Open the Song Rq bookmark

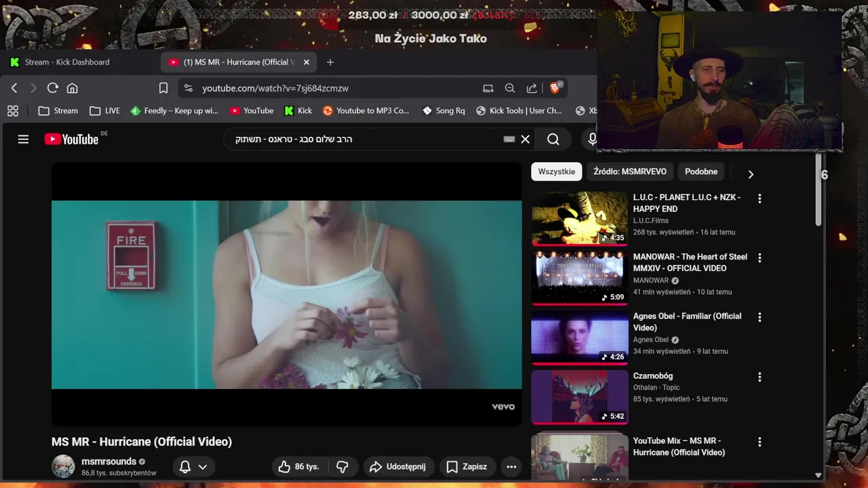point(443,110)
